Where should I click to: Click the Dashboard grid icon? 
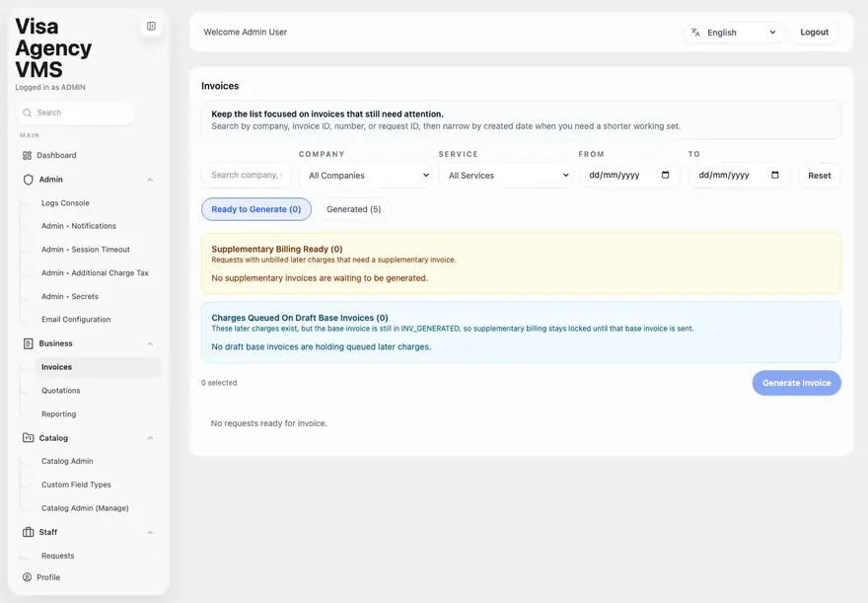pyautogui.click(x=28, y=156)
